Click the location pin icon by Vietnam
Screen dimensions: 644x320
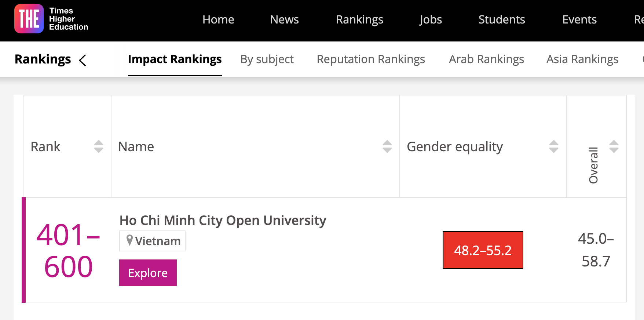[129, 240]
